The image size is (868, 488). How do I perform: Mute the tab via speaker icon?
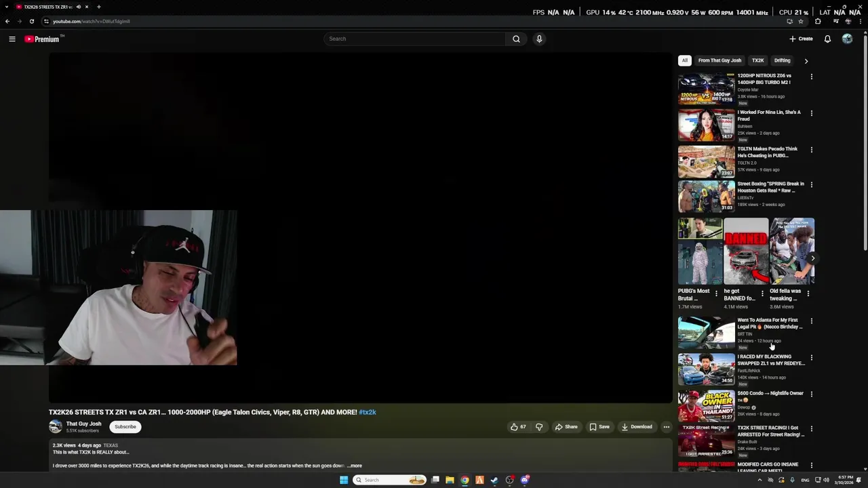point(79,7)
